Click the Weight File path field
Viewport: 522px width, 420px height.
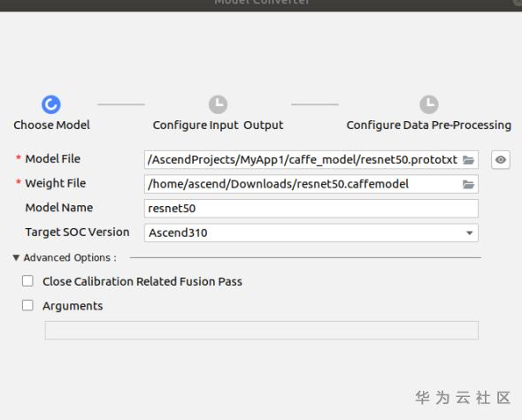click(311, 184)
